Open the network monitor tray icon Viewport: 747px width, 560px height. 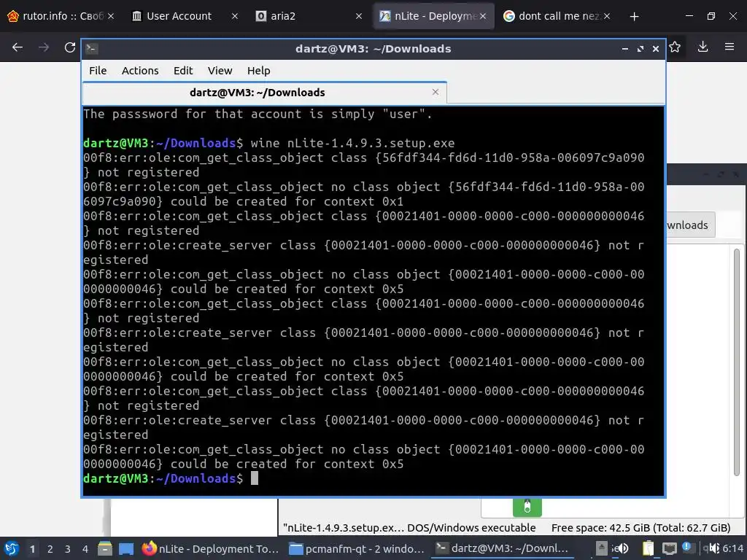click(x=670, y=548)
